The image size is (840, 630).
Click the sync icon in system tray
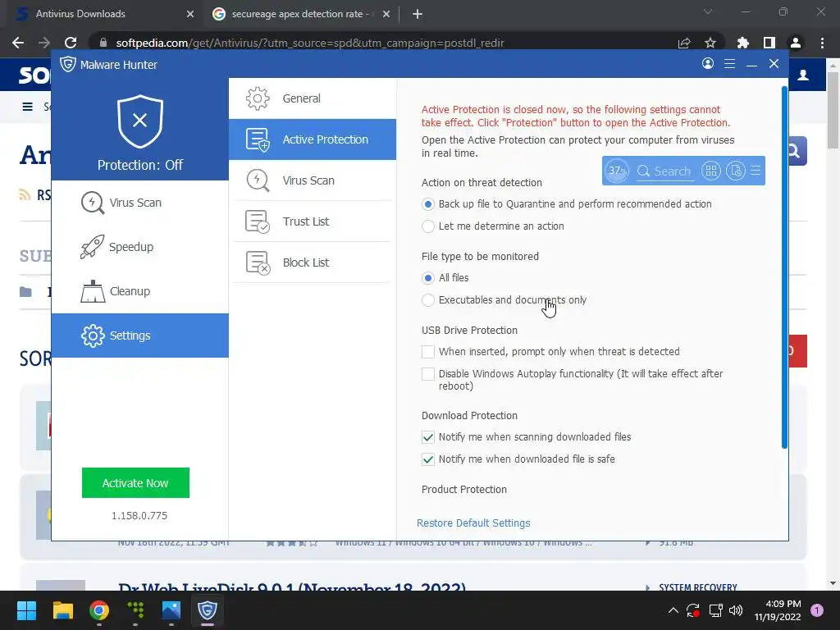693,610
